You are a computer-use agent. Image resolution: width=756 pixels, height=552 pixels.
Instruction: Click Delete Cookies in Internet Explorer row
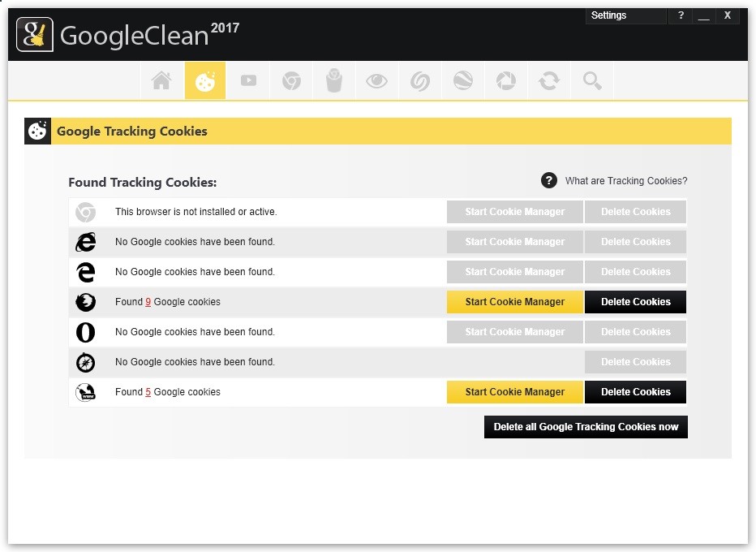pyautogui.click(x=635, y=242)
